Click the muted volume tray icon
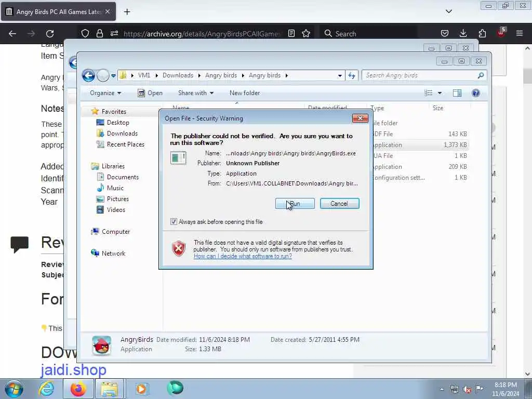Screen dimensions: 532x399 (x=467, y=390)
